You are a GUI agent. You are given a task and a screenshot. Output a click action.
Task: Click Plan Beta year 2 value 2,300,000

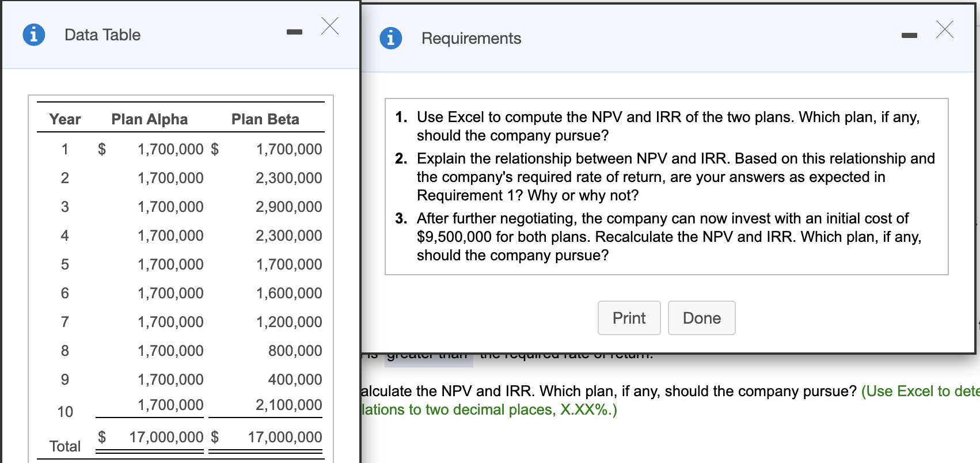pyautogui.click(x=289, y=178)
